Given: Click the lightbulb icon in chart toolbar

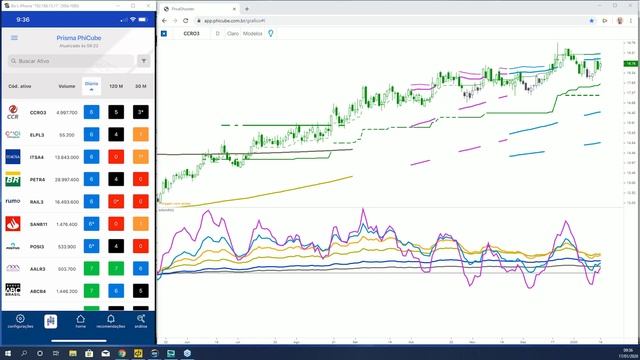Looking at the screenshot, I should click(271, 33).
